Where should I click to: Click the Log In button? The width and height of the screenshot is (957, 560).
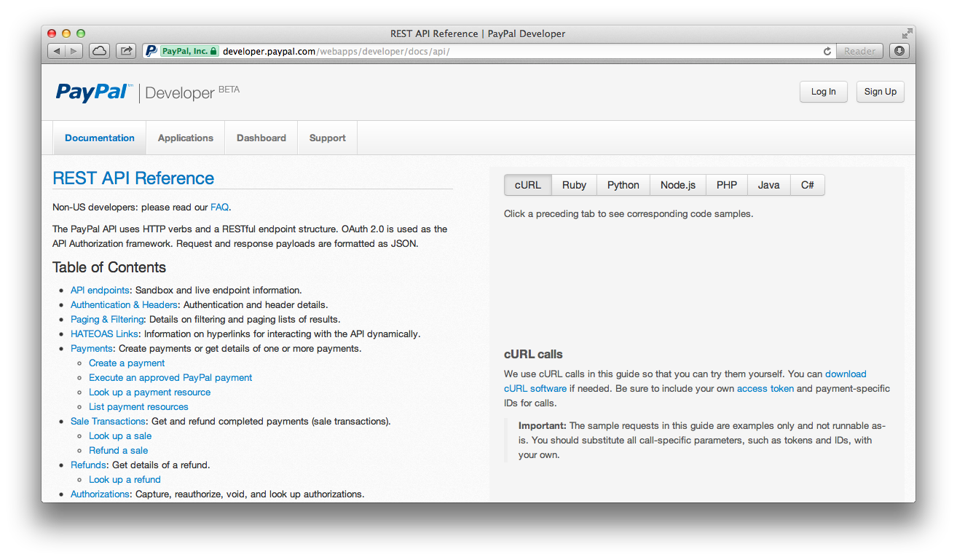click(x=823, y=92)
